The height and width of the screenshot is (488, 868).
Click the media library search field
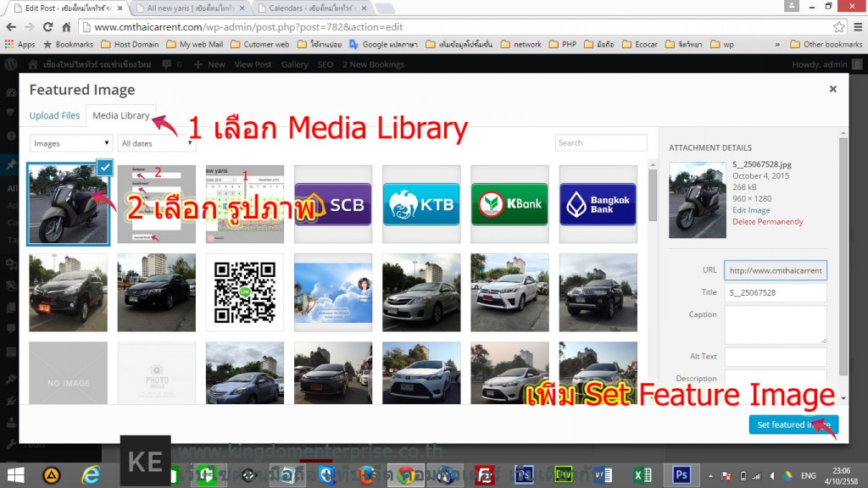[601, 142]
